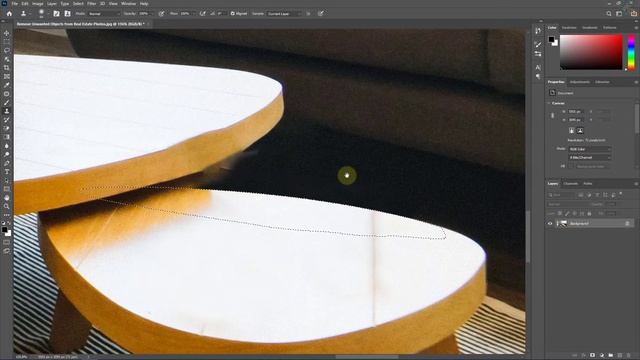Select the Zoom tool

(x=7, y=206)
